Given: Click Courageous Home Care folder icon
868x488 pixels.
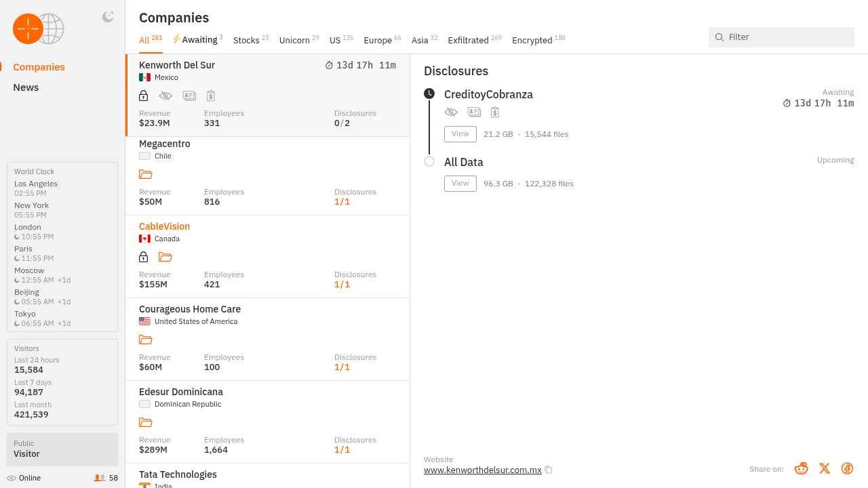Looking at the screenshot, I should (145, 340).
